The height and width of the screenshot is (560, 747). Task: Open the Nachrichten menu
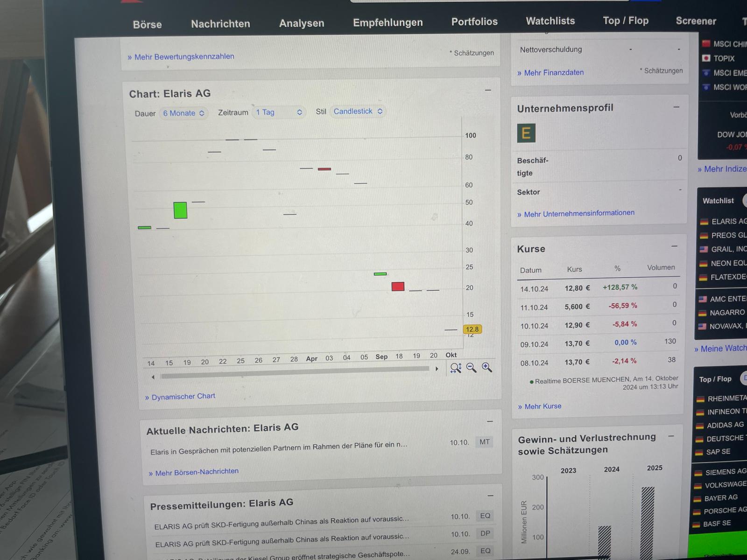click(220, 24)
